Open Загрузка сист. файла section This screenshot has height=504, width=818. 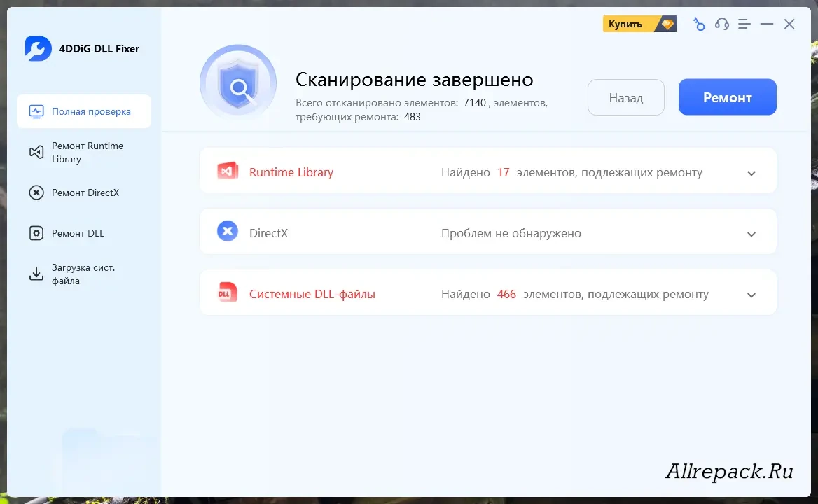(x=84, y=274)
